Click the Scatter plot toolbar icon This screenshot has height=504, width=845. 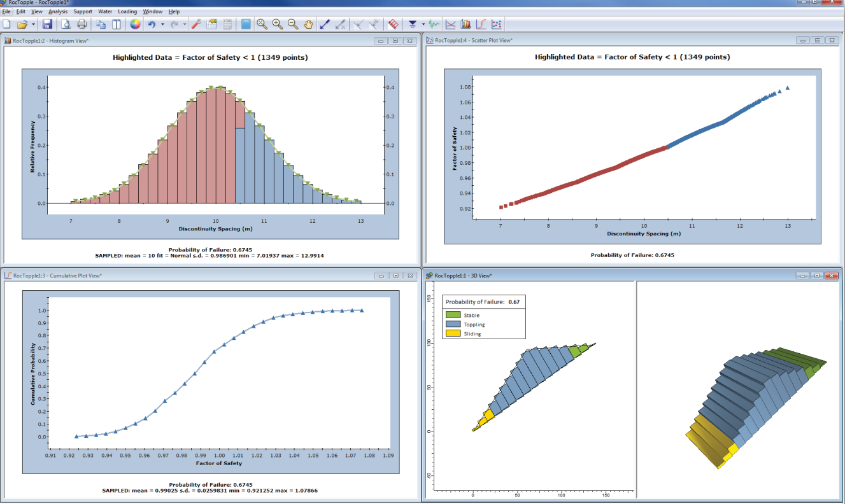497,24
